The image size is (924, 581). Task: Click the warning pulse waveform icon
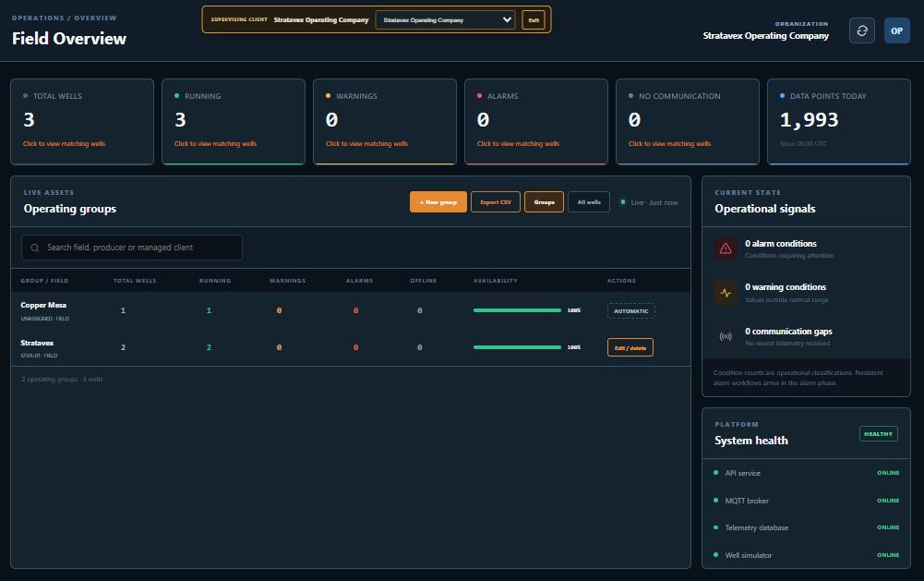pyautogui.click(x=726, y=293)
